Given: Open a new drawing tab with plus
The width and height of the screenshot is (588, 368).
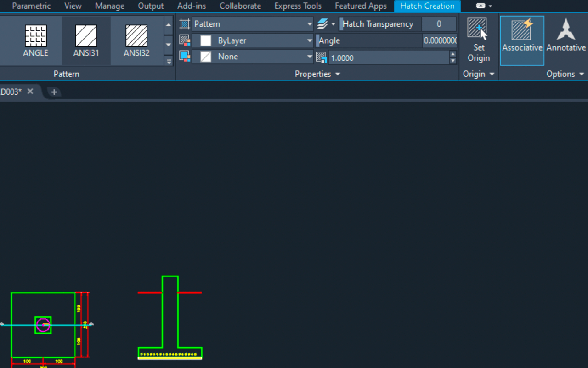Looking at the screenshot, I should 54,92.
